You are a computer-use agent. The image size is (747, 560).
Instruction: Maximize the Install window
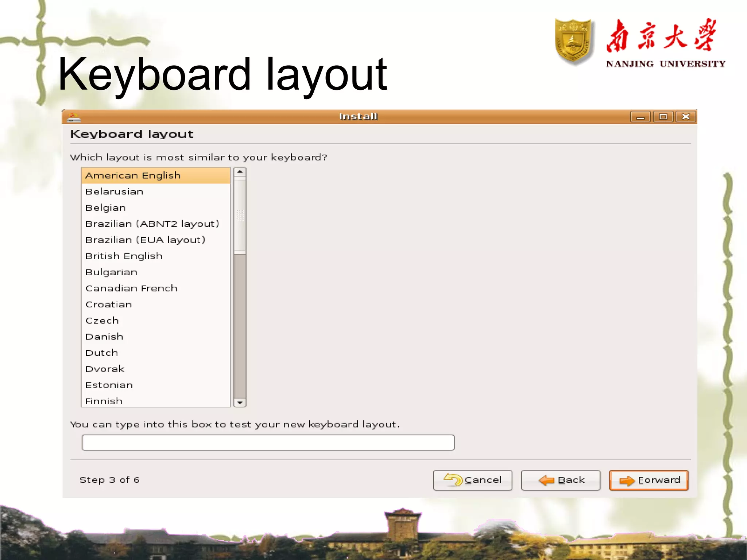[663, 117]
